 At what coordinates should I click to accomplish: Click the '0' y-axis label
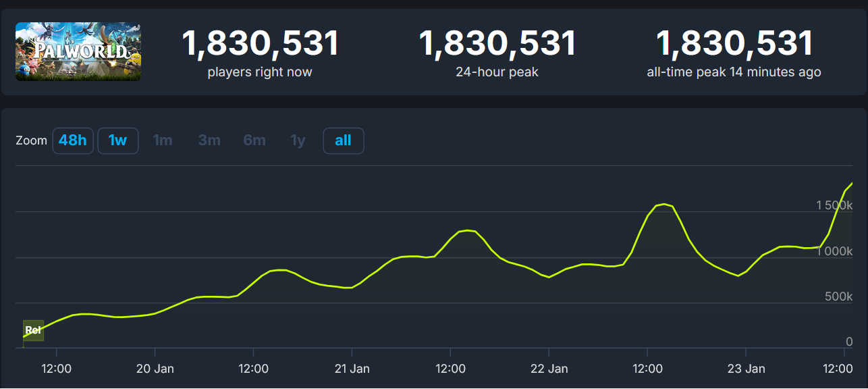click(849, 342)
